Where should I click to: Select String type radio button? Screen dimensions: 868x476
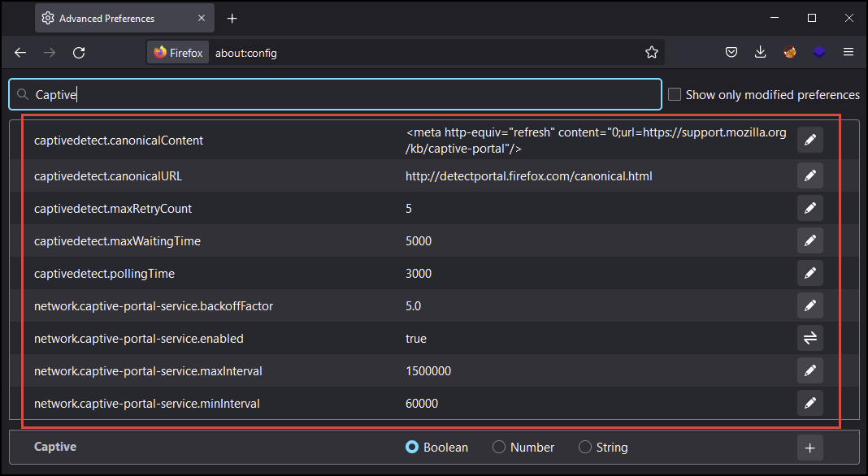click(x=585, y=448)
